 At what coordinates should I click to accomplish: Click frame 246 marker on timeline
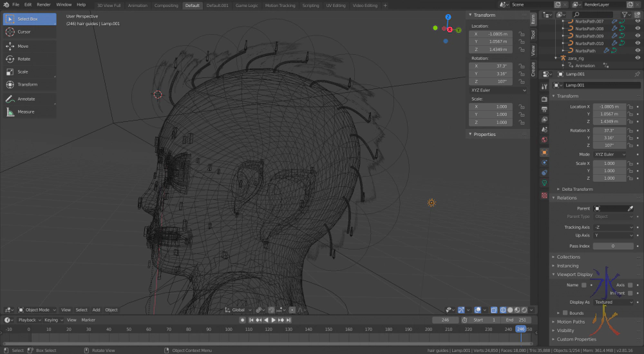click(x=520, y=329)
